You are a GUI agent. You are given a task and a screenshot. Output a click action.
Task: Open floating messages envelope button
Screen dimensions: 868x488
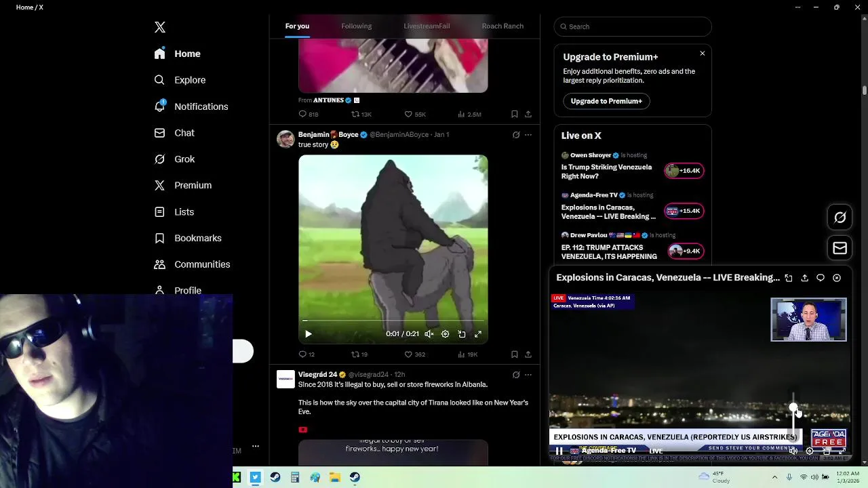pos(840,248)
